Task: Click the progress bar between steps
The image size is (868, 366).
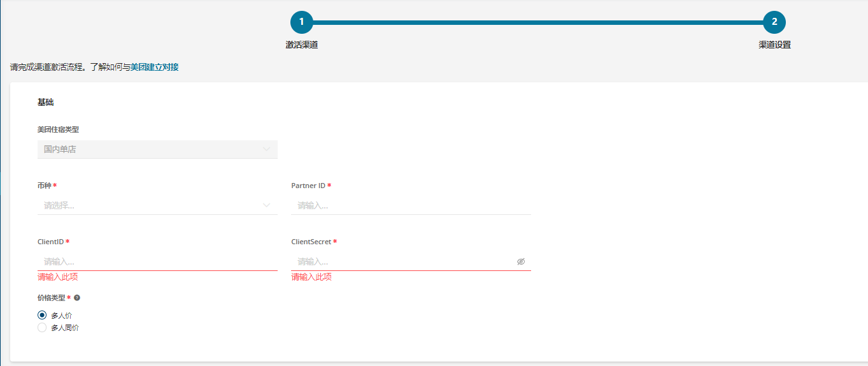Action: pyautogui.click(x=538, y=22)
